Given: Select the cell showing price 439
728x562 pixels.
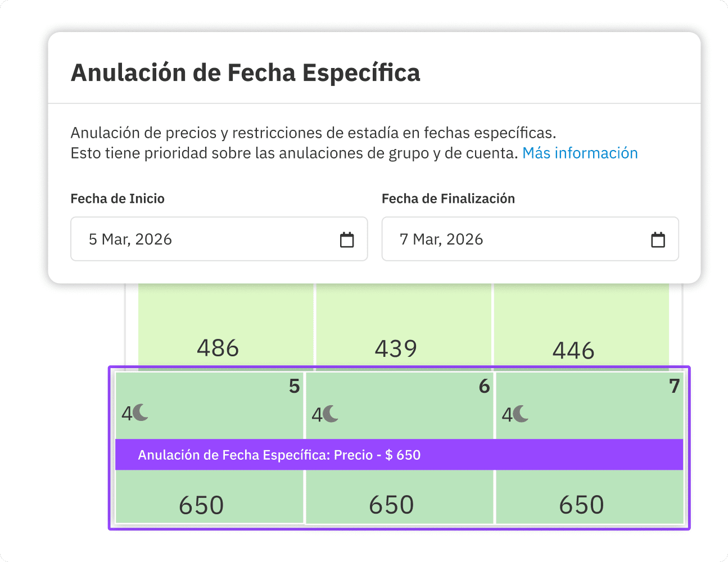Looking at the screenshot, I should coord(396,348).
